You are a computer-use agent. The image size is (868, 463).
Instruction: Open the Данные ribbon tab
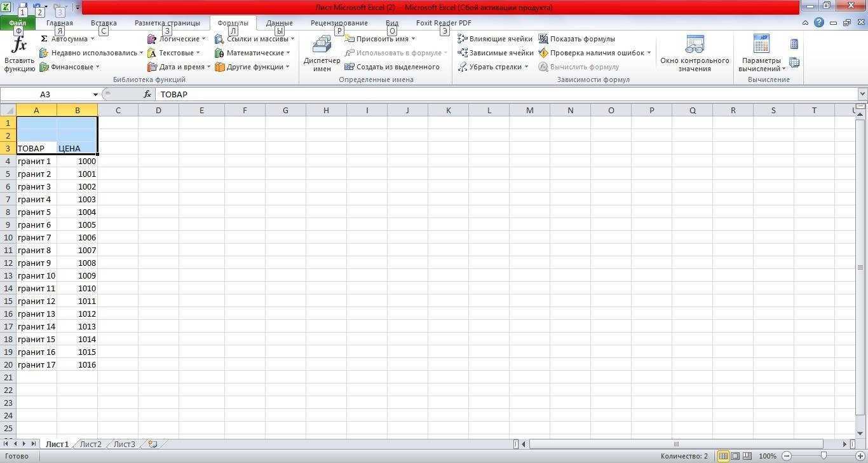coord(279,23)
